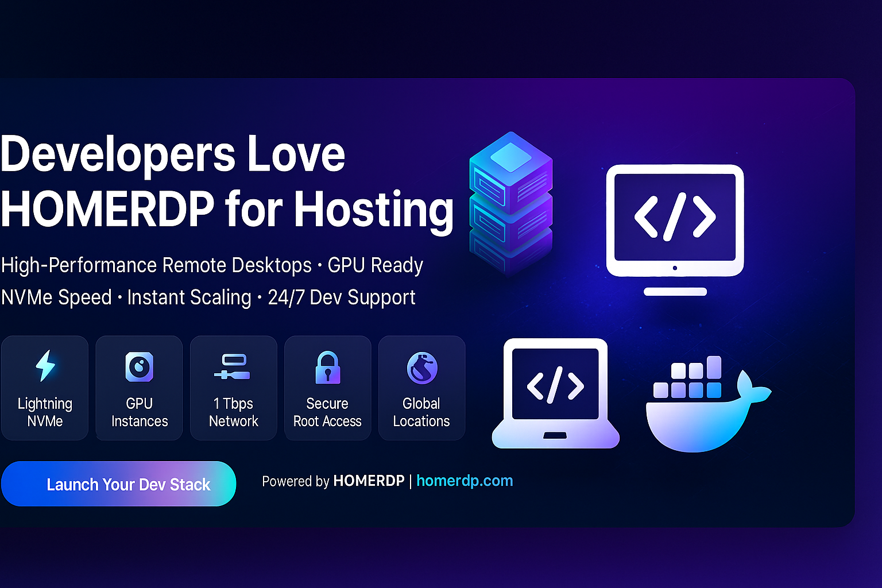
Task: Select the 1 Tbps Network icon
Action: point(233,366)
